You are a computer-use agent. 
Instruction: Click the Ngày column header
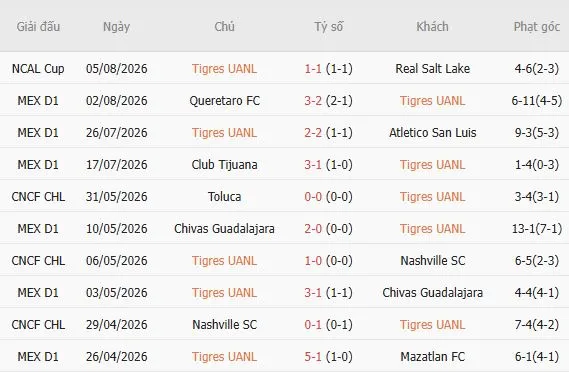116,26
